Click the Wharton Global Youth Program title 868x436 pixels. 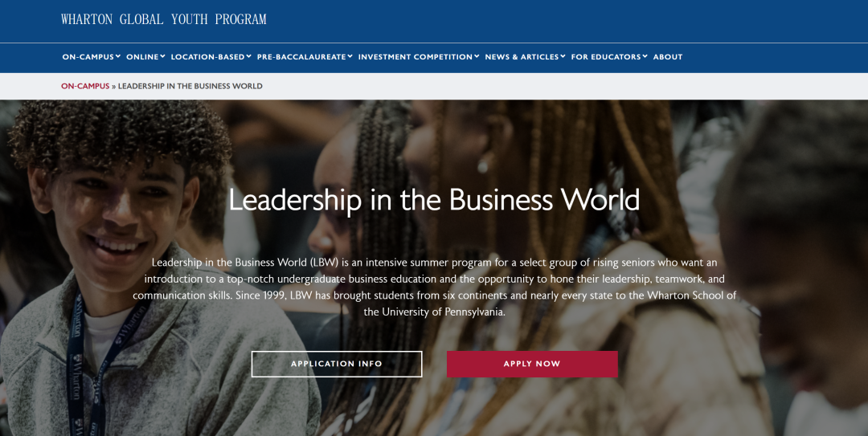click(164, 19)
